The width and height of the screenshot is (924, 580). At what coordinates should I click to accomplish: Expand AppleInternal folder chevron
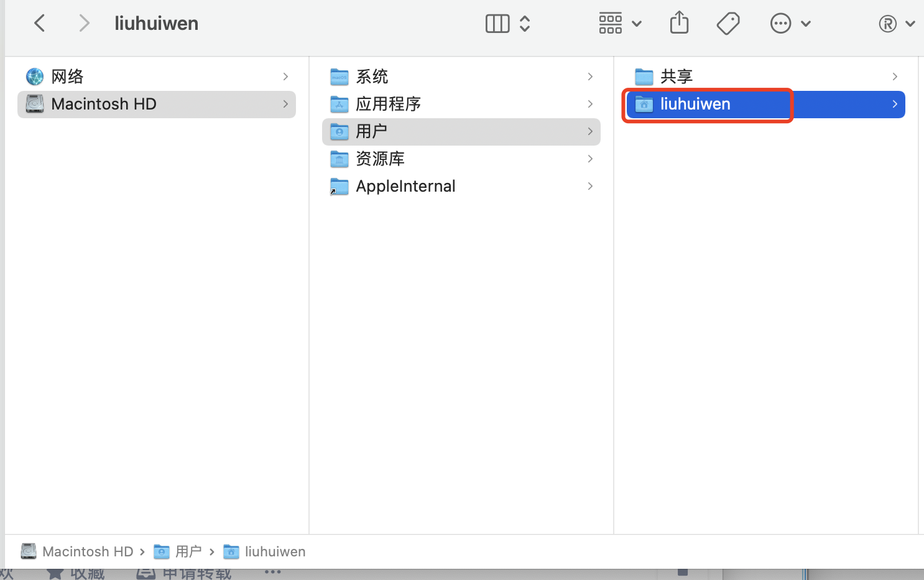(x=590, y=186)
